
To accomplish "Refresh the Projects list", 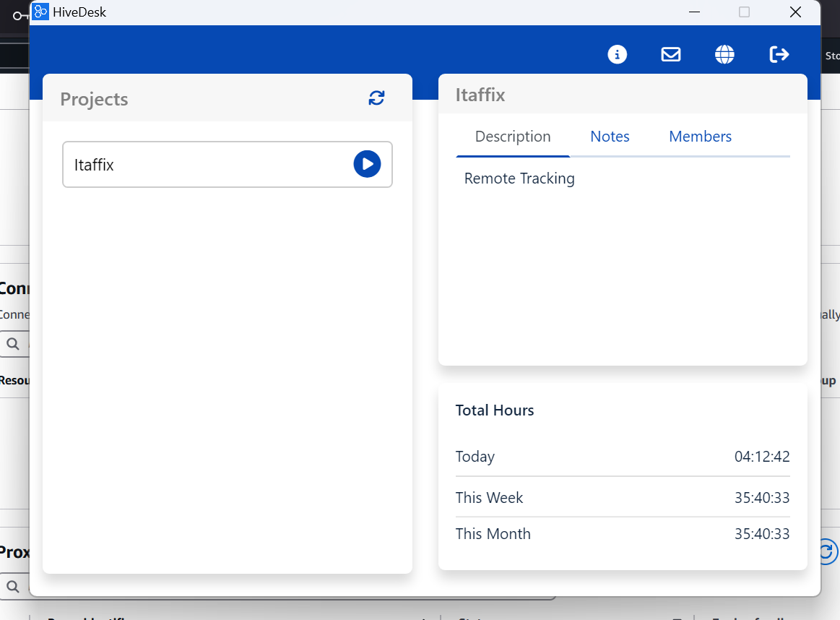I will point(376,98).
